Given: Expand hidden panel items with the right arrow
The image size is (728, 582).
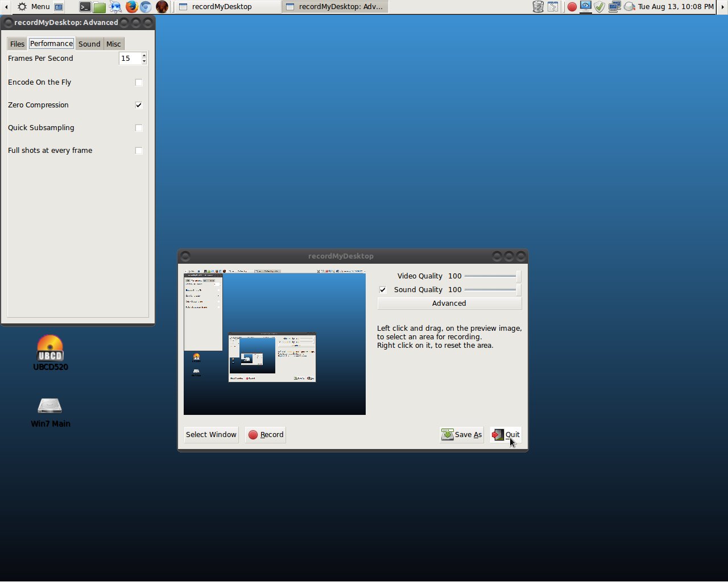Looking at the screenshot, I should (x=723, y=6).
